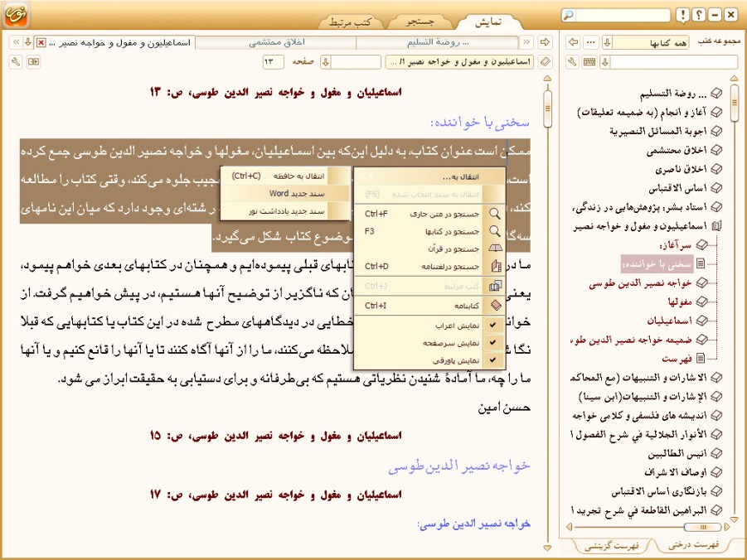747x560 pixels.
Task: Open the 'همه کتابها' collection dropdown arrow
Action: coord(607,42)
